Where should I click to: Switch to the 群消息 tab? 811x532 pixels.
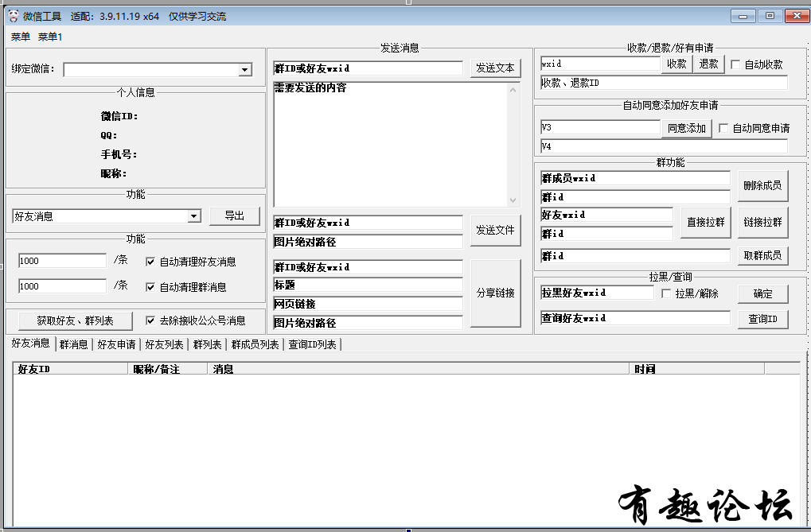[x=73, y=344]
